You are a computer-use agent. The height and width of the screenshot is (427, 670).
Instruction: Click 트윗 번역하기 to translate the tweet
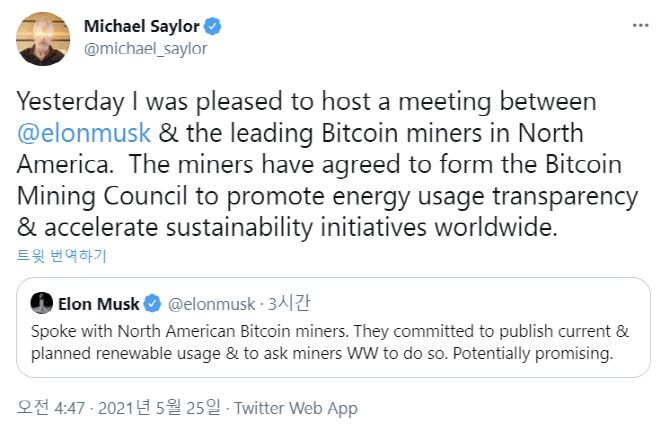click(x=61, y=255)
